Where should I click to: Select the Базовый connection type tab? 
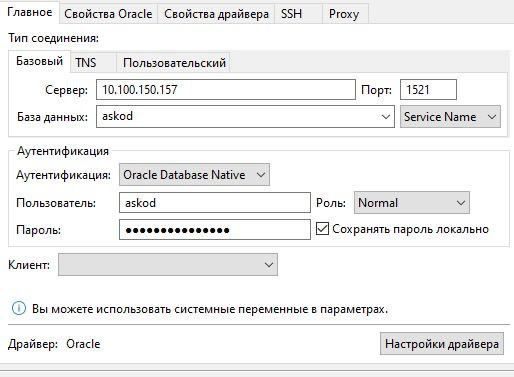click(x=40, y=61)
